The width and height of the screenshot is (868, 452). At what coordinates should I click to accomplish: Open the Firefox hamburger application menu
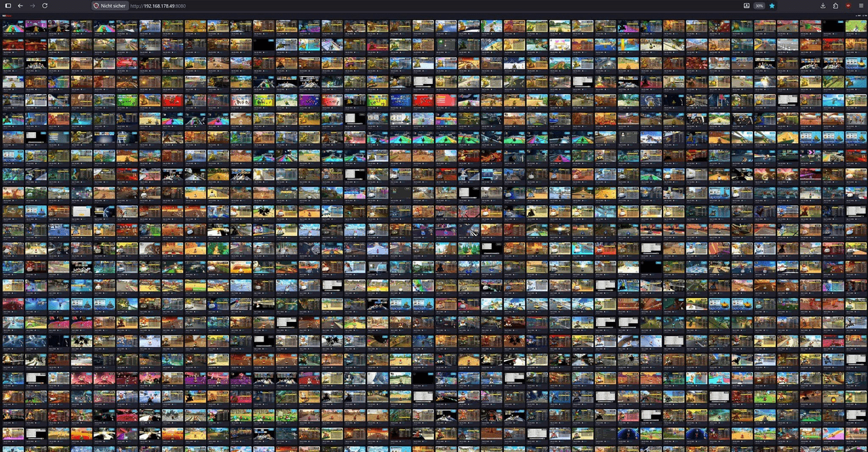(x=861, y=5)
